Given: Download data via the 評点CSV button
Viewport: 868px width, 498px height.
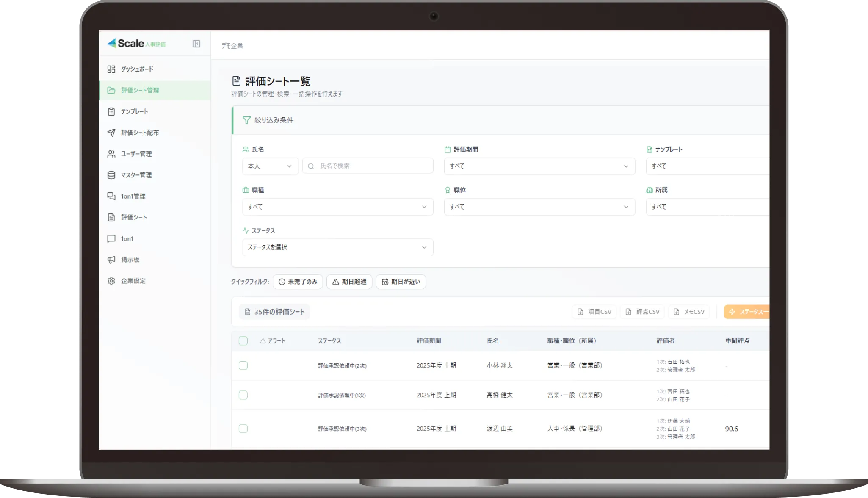Looking at the screenshot, I should [x=642, y=312].
